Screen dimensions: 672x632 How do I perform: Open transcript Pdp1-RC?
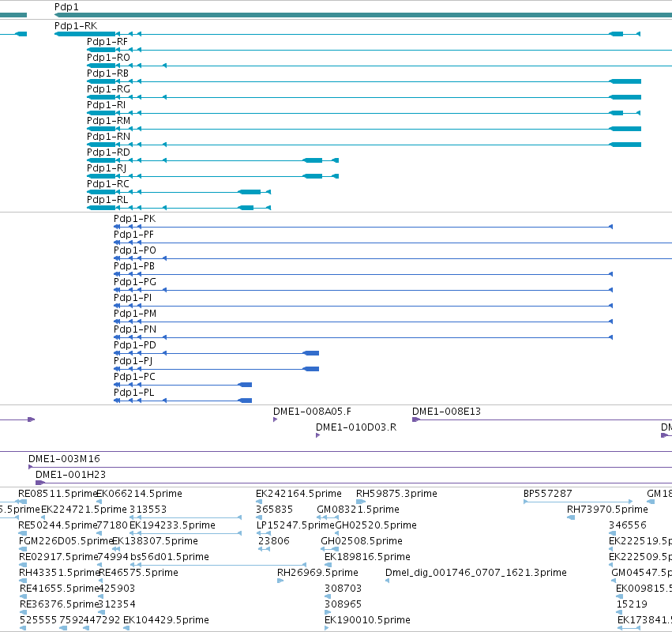point(108,184)
